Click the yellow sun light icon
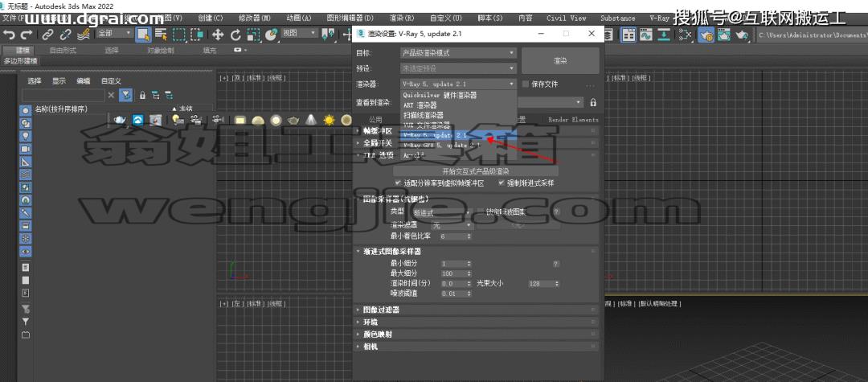 coord(330,120)
